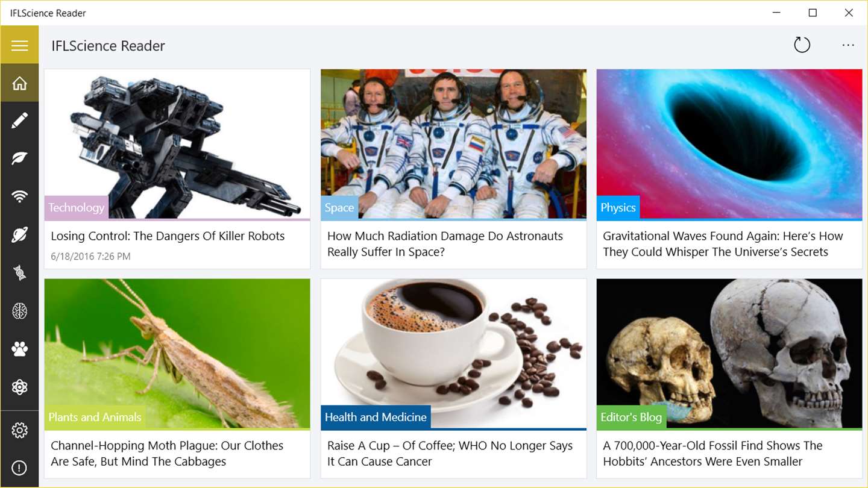The image size is (868, 488).
Task: Click the Health and Medicine category tag
Action: pos(376,417)
